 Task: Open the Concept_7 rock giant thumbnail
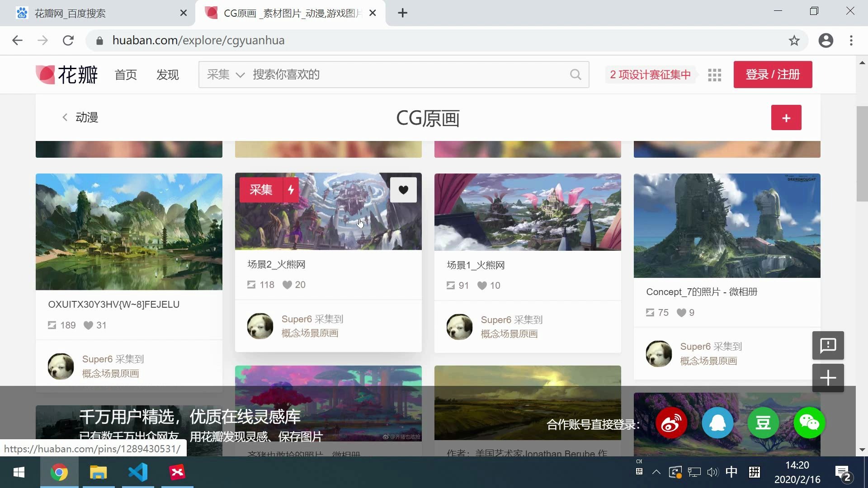[x=727, y=225]
